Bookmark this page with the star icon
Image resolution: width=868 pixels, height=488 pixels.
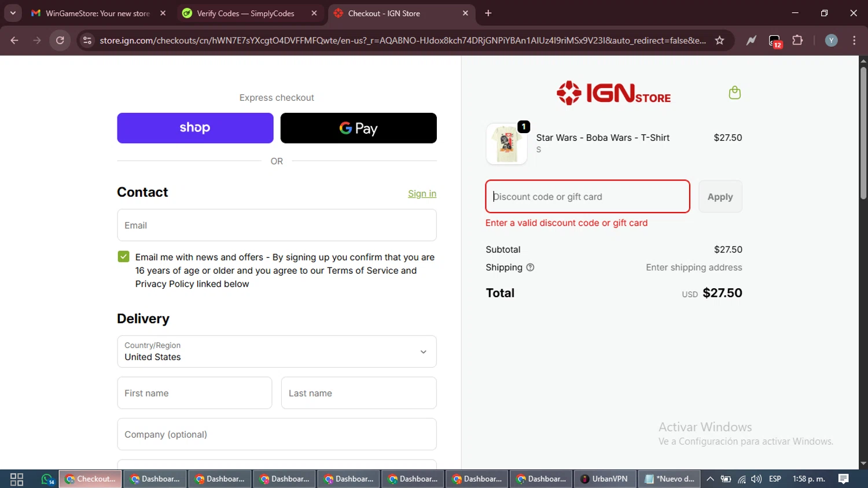pyautogui.click(x=720, y=41)
